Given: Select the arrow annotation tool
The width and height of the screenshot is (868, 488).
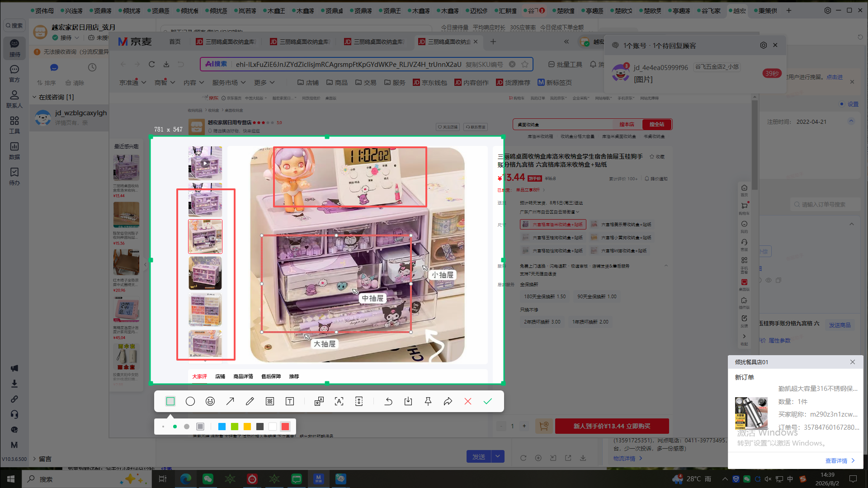Looking at the screenshot, I should (230, 401).
